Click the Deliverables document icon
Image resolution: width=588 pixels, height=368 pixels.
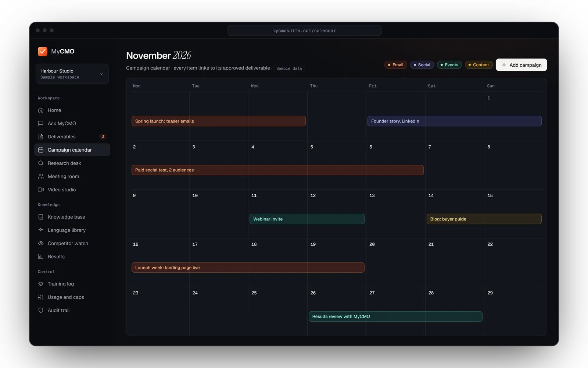[41, 137]
